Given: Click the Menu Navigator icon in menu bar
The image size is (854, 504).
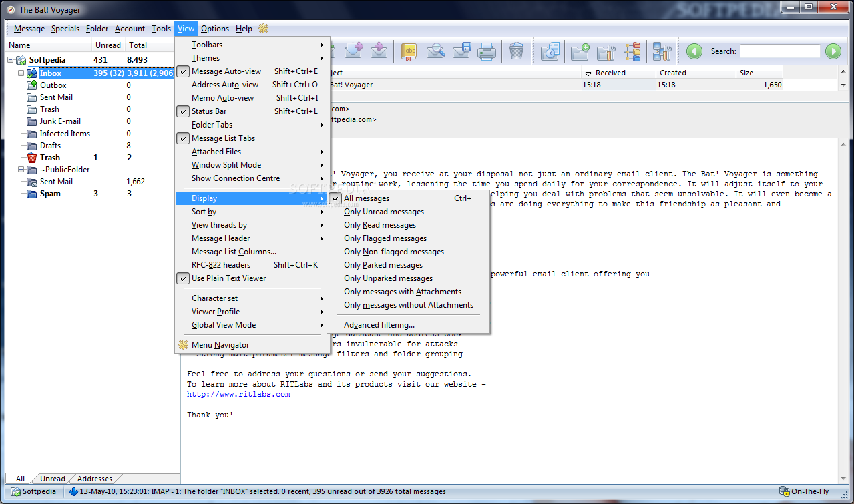Looking at the screenshot, I should tap(263, 29).
